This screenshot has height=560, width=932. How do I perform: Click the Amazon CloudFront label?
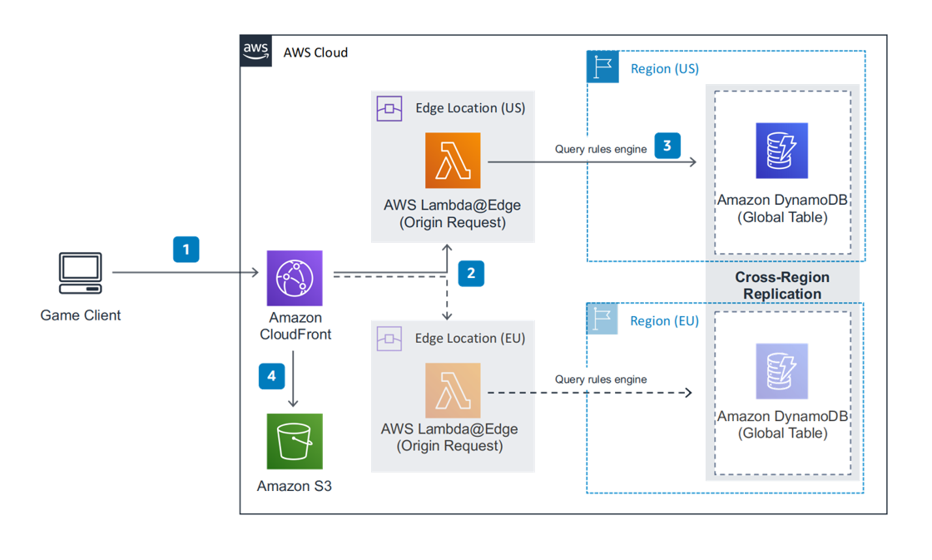[295, 326]
